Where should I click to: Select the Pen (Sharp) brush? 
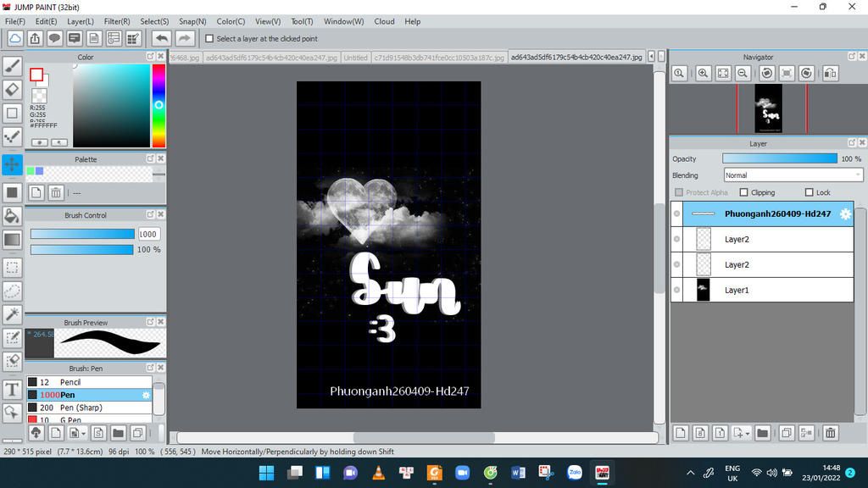[x=89, y=408]
